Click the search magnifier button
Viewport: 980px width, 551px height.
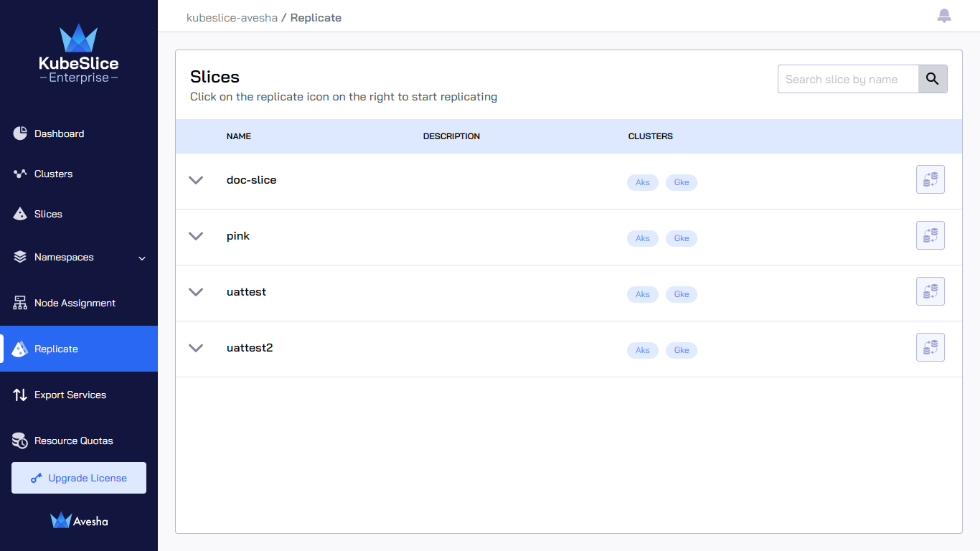tap(933, 79)
